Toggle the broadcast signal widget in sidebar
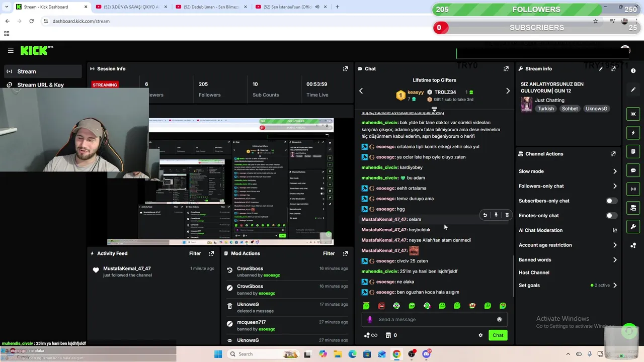Viewport: 644px width, 362px height. click(633, 189)
